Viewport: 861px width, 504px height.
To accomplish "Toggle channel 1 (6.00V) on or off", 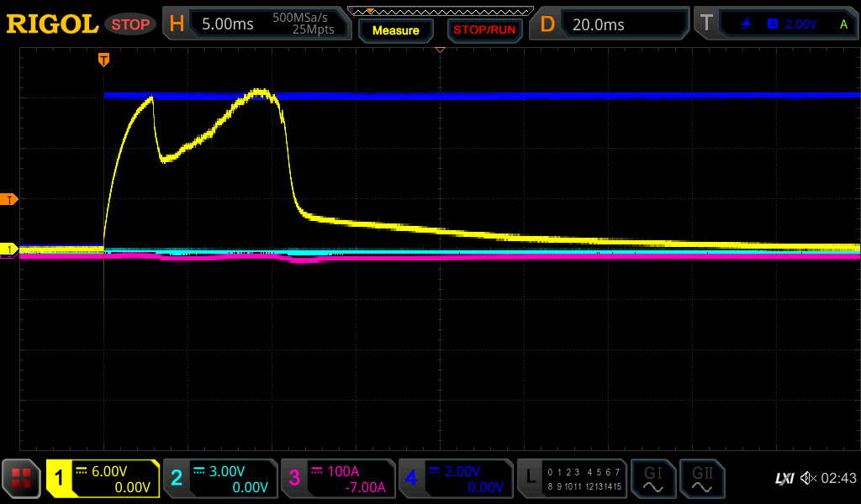I will tap(103, 479).
